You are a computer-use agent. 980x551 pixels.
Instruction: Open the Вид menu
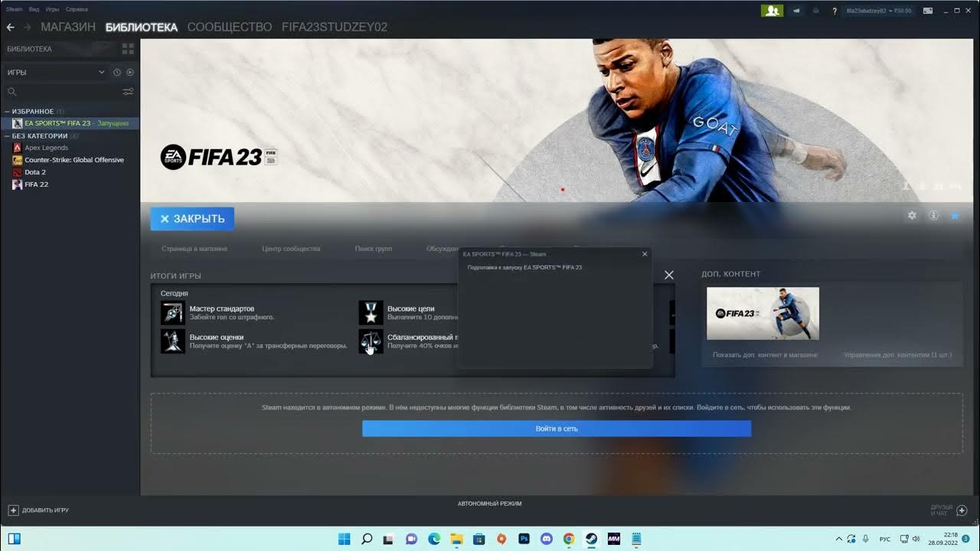click(x=34, y=9)
